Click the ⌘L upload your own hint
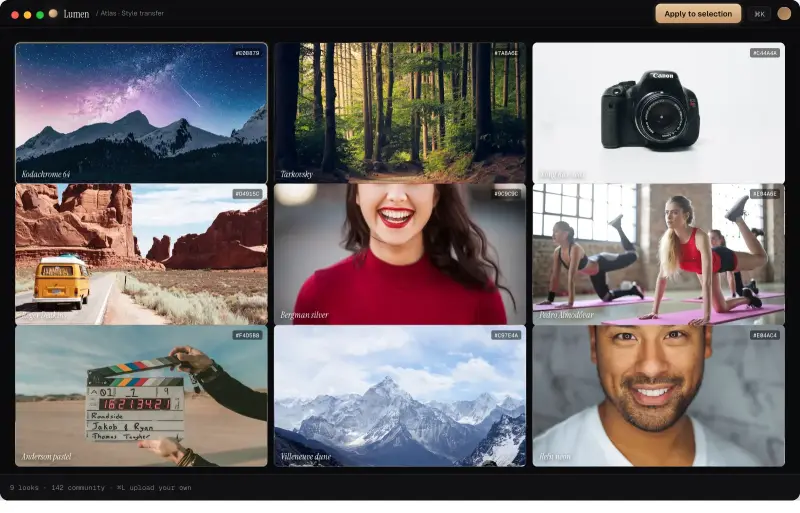 click(154, 487)
